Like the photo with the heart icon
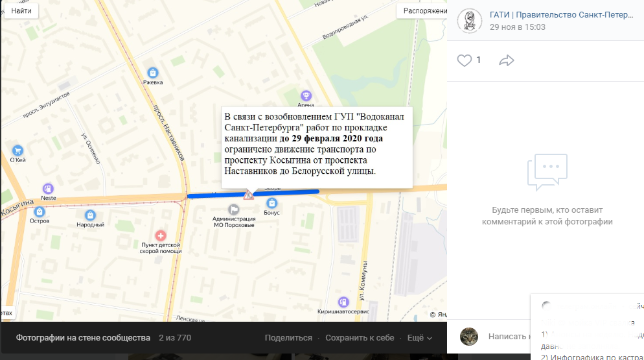Screen dimensions: 644x360 pyautogui.click(x=465, y=60)
